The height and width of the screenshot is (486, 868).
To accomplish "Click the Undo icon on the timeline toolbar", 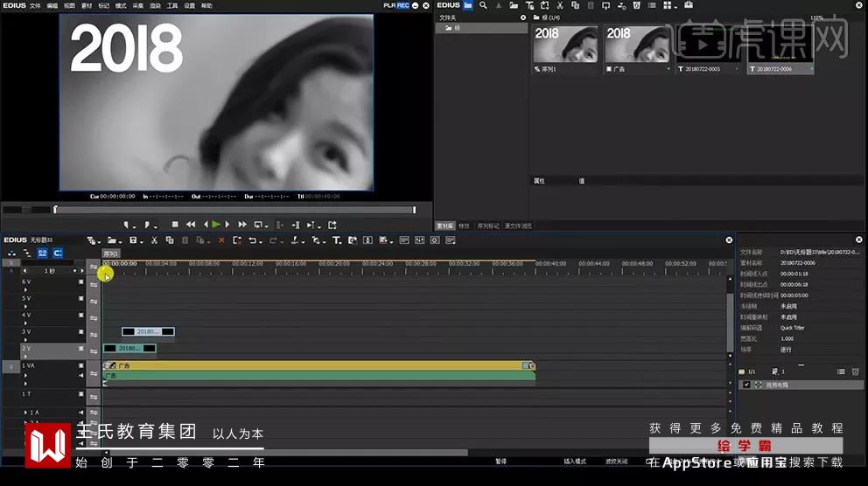I will click(x=252, y=240).
